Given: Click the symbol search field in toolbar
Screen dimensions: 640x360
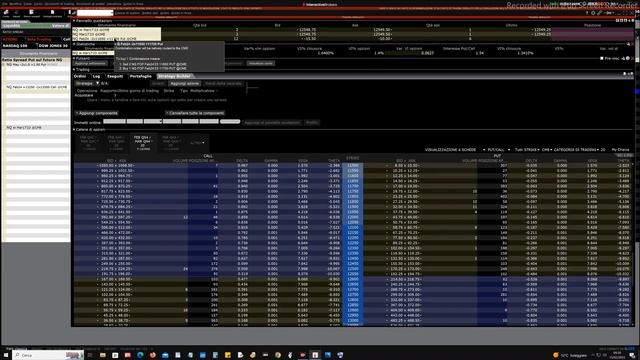Looking at the screenshot, I should coord(95,13).
